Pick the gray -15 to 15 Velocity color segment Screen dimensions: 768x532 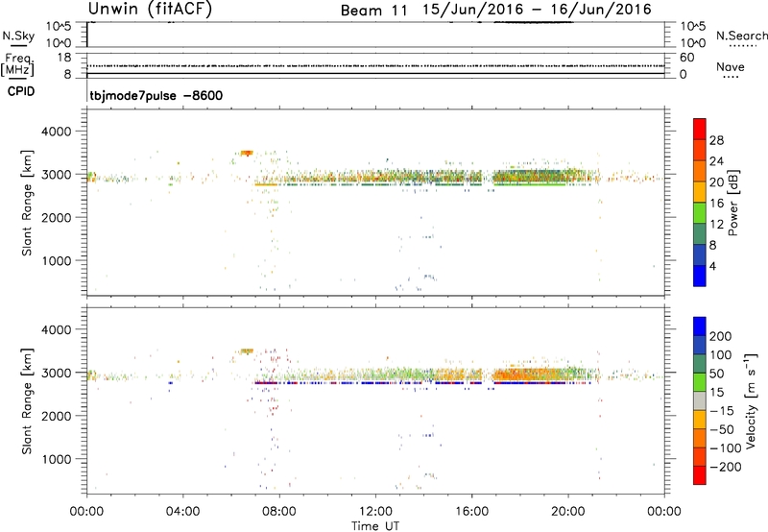(x=700, y=401)
